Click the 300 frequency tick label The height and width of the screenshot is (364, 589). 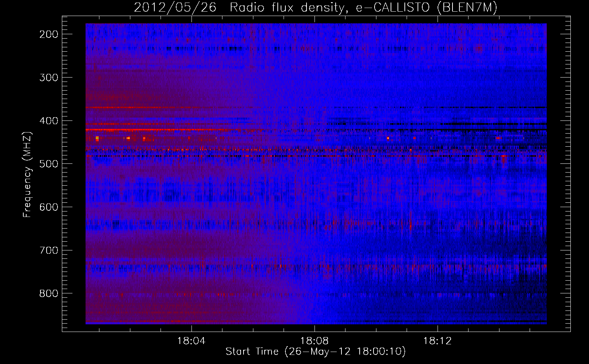[x=49, y=78]
